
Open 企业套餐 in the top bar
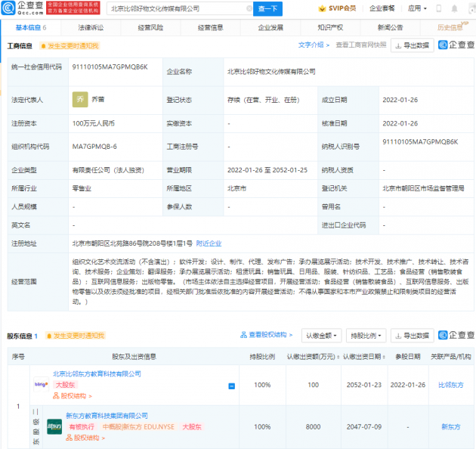click(382, 8)
